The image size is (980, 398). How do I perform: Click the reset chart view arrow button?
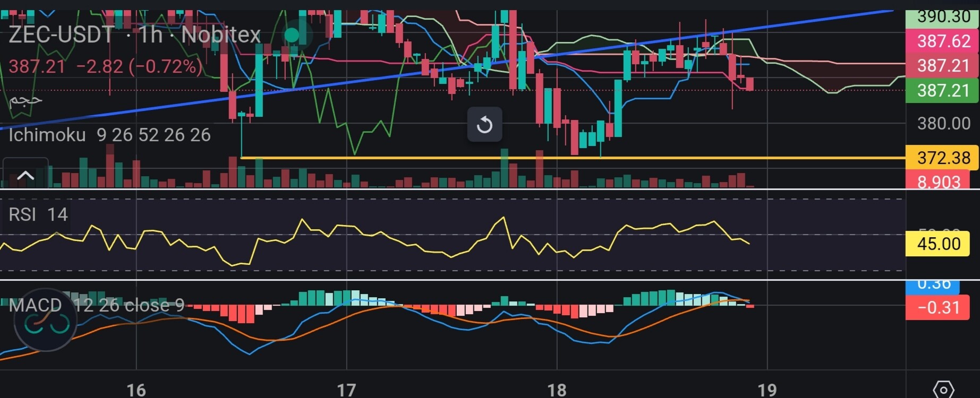484,125
